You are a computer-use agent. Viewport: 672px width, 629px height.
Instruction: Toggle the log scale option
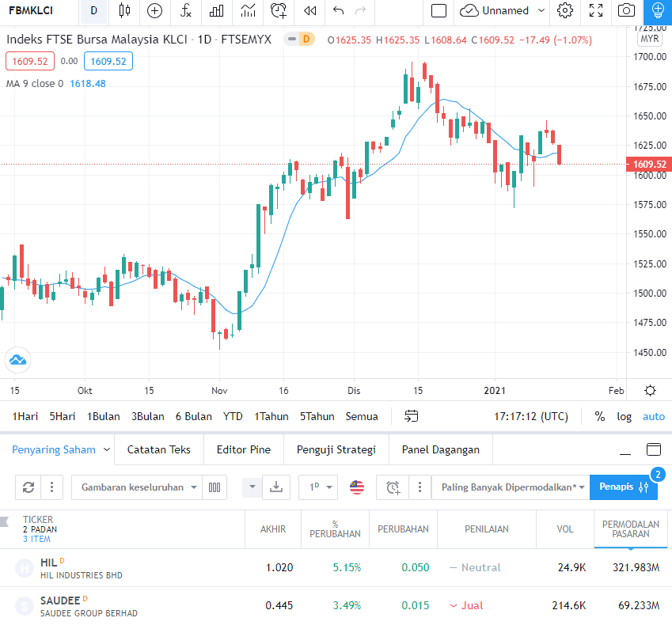point(625,416)
